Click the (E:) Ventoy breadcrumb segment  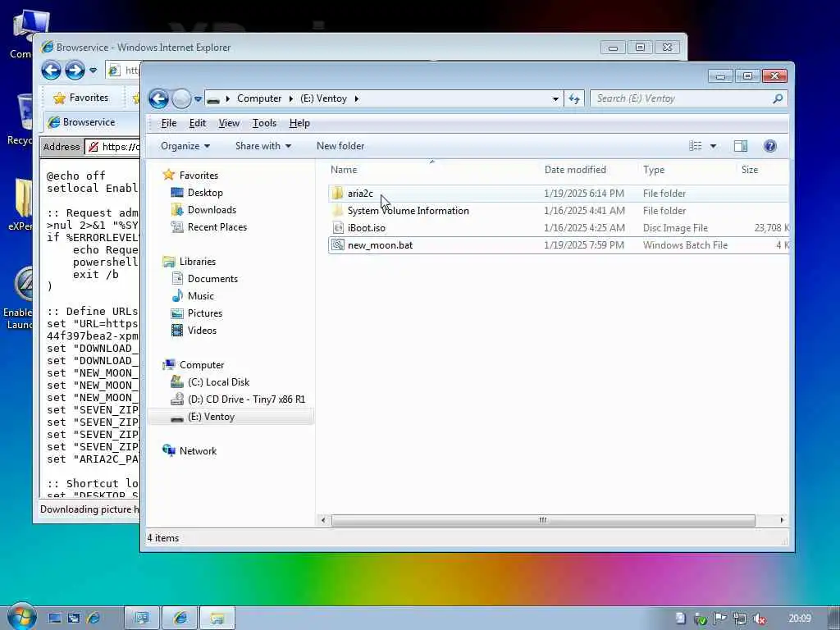(323, 98)
